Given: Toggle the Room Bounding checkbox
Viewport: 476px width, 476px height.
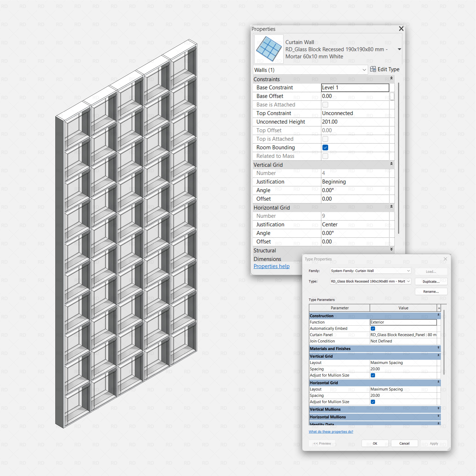Looking at the screenshot, I should click(x=325, y=147).
